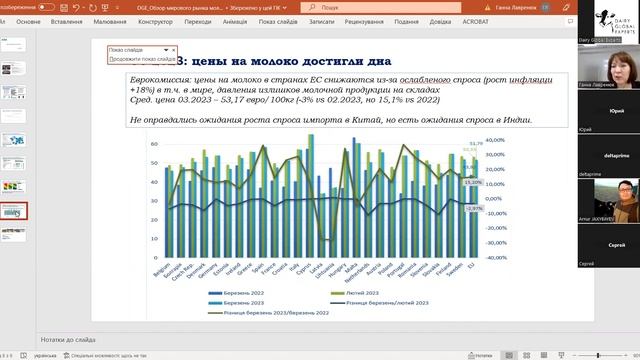
Task: Switch to Slide Sorter view icon
Action: click(x=527, y=356)
